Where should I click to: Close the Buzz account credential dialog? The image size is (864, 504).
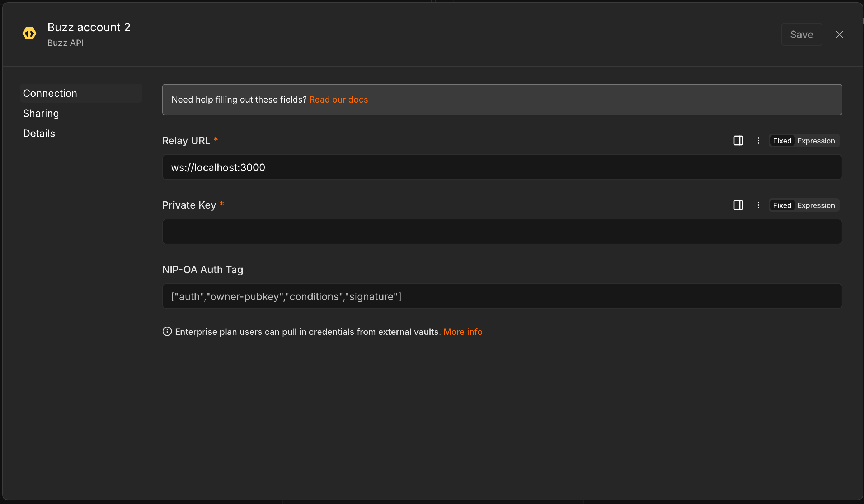840,34
